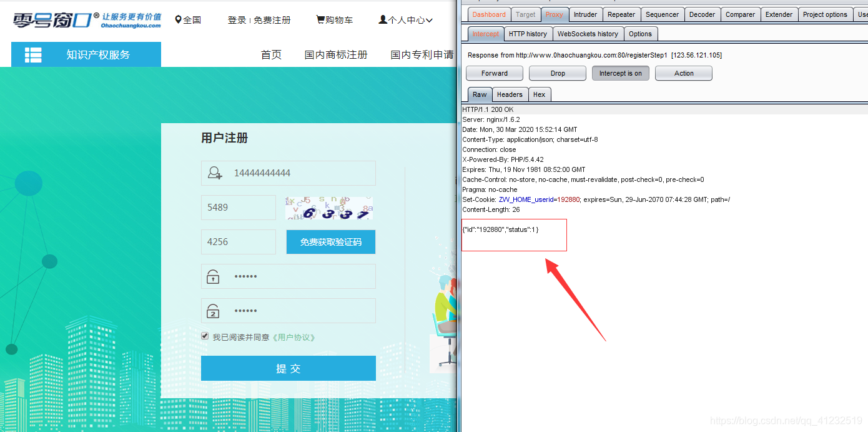
Task: Refresh the captcha image
Action: 329,208
